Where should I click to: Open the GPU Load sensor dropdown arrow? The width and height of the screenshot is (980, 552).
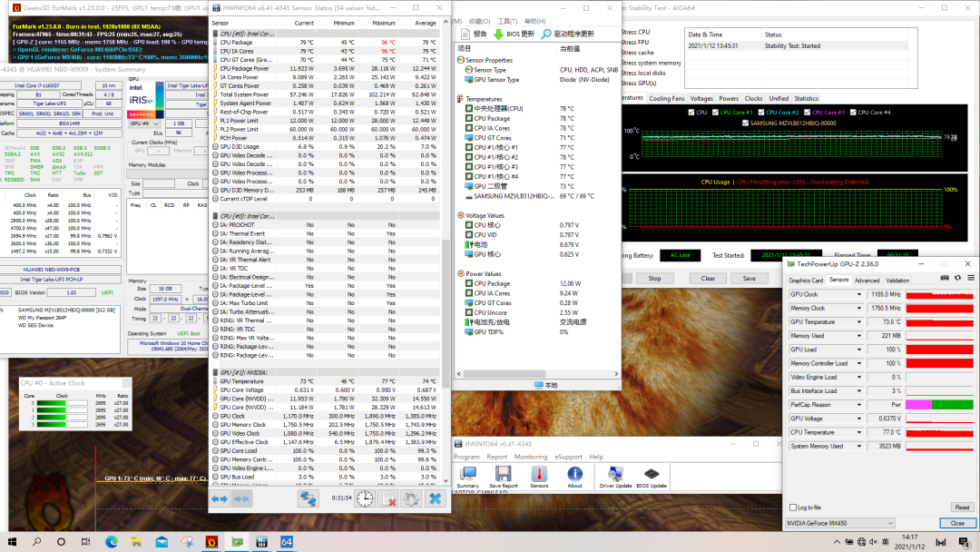[x=858, y=350]
